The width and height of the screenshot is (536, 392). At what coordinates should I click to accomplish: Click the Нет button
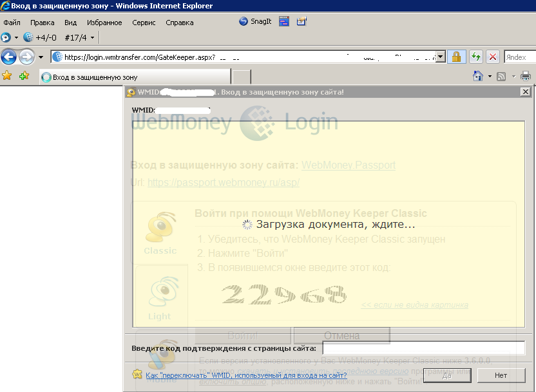(501, 375)
